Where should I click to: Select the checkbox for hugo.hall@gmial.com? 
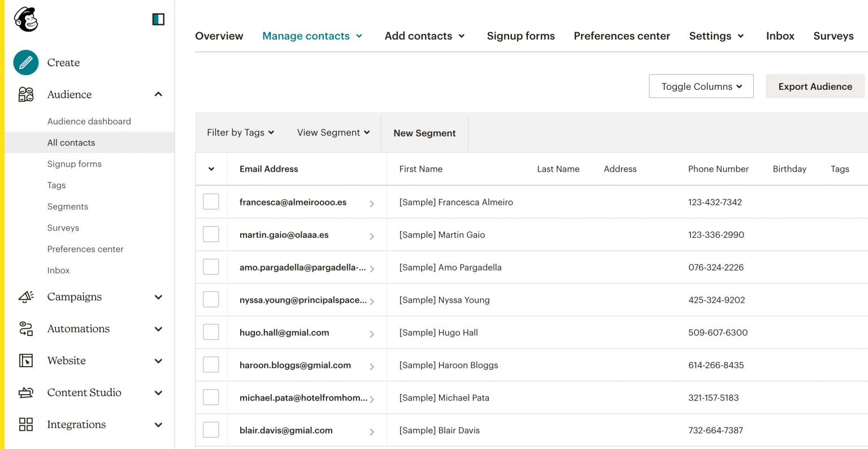(x=211, y=332)
